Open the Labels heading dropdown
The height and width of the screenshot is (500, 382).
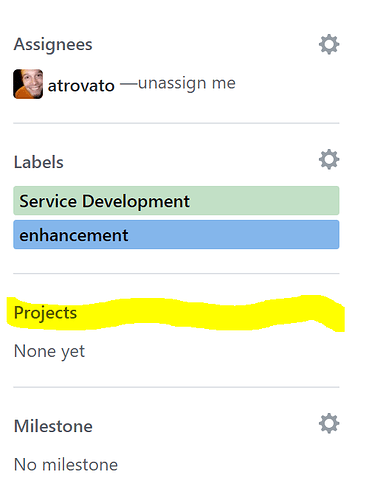click(39, 162)
